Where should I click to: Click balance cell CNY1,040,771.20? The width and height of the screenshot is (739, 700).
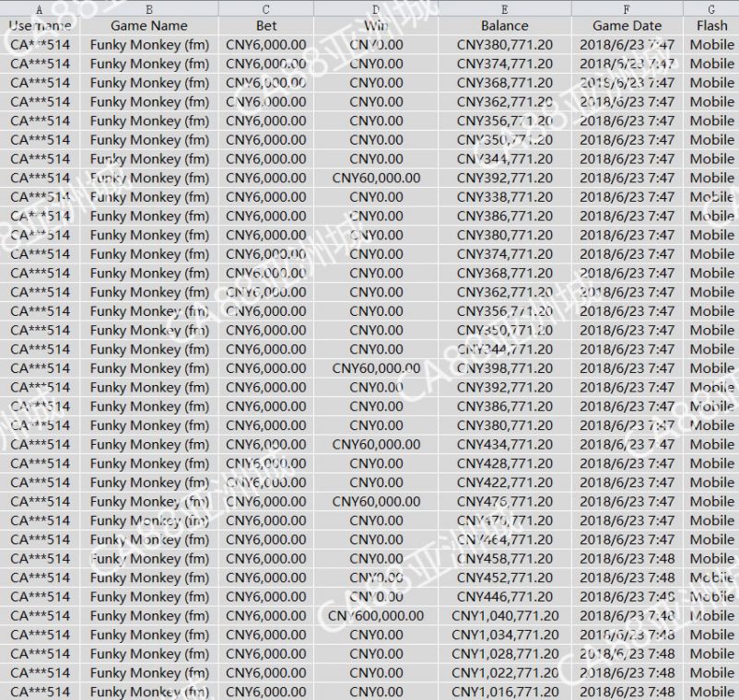(505, 615)
